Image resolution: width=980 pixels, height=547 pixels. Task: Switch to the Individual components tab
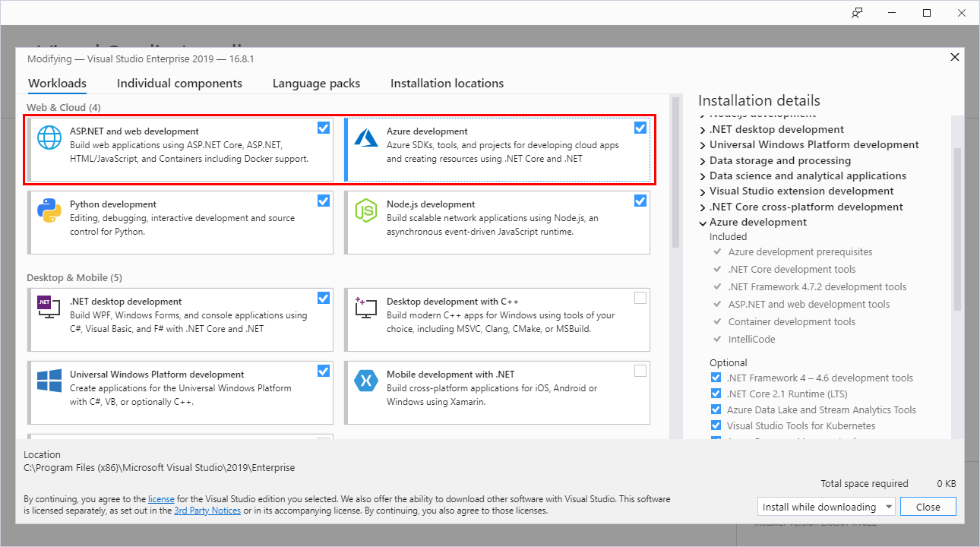179,83
